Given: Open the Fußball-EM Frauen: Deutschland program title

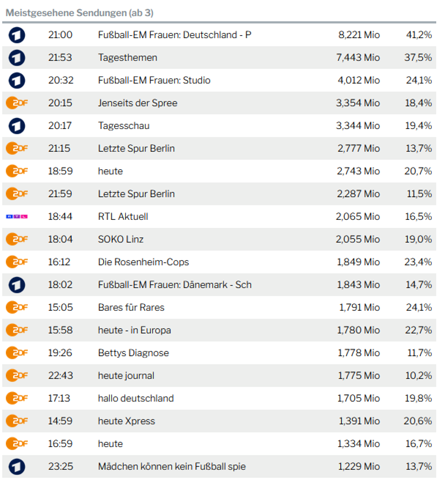Looking at the screenshot, I should (x=175, y=35).
